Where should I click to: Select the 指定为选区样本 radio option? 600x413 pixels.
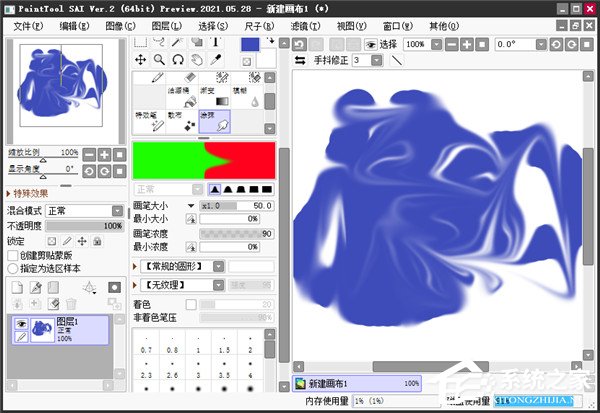pyautogui.click(x=13, y=267)
